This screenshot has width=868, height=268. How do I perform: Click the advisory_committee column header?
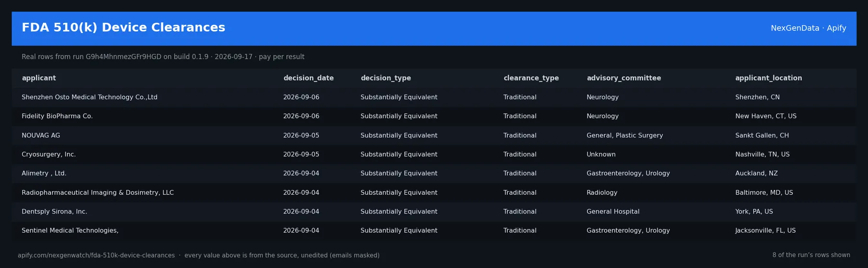coord(624,78)
